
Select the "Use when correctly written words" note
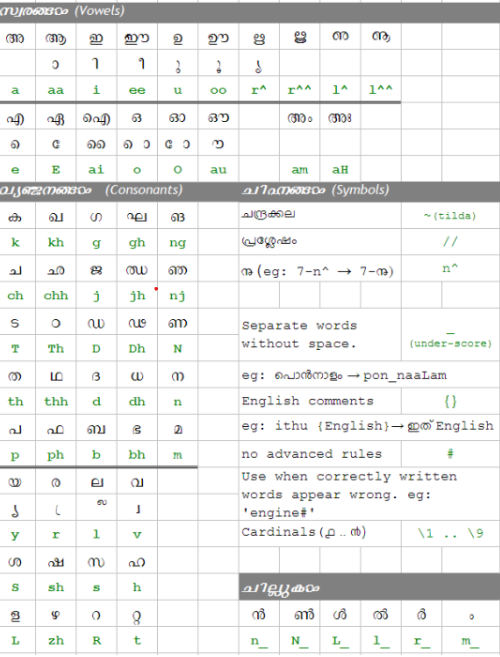click(369, 494)
